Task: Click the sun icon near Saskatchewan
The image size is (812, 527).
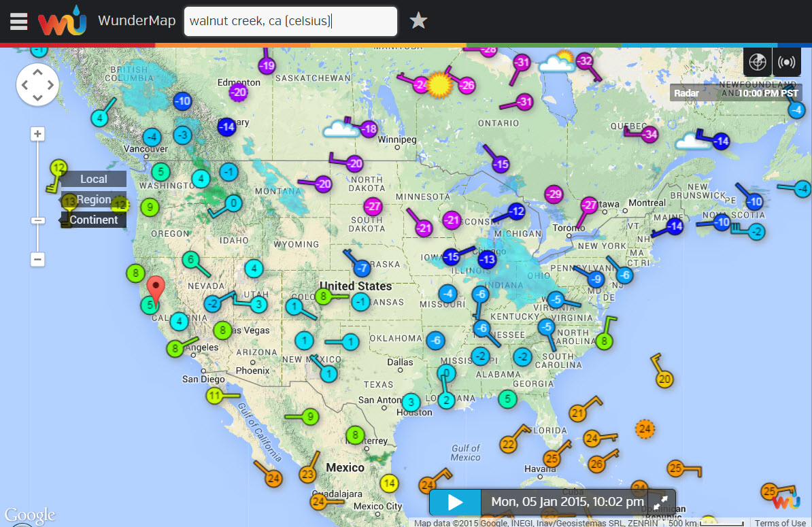Action: pos(439,84)
